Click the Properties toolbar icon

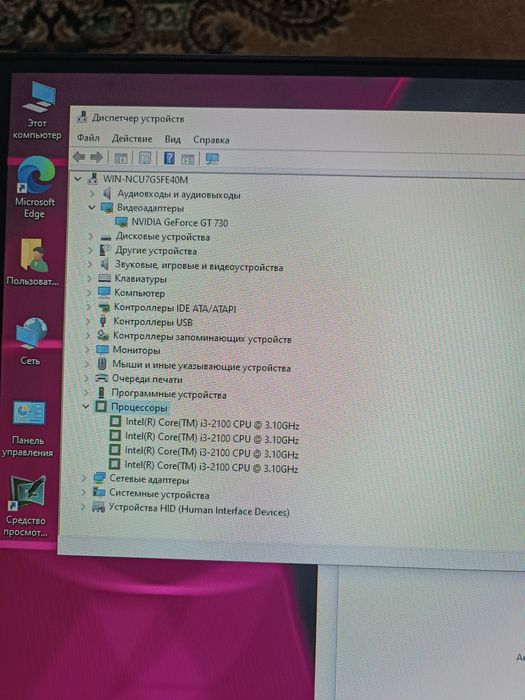145,158
